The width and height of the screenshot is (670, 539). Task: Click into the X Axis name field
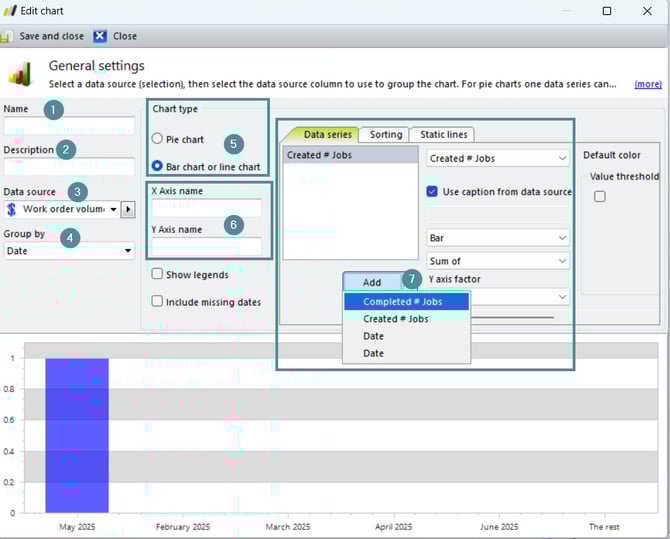[206, 208]
